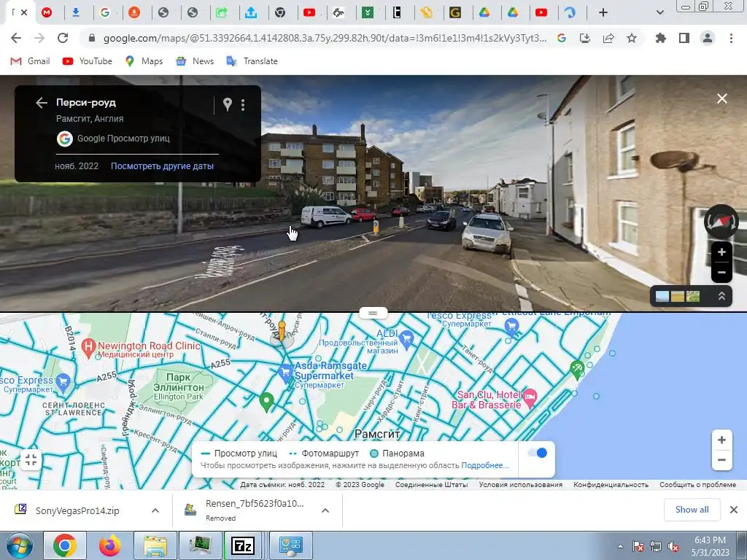The height and width of the screenshot is (560, 747).
Task: Open the Maps bookmark
Action: click(144, 61)
